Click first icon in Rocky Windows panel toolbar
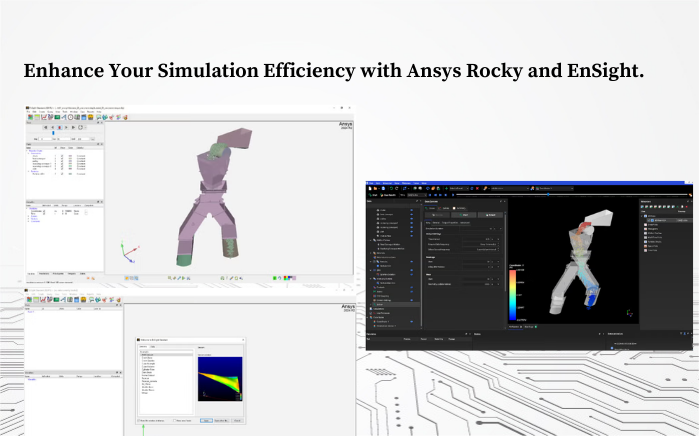Image resolution: width=699 pixels, height=436 pixels. [642, 206]
